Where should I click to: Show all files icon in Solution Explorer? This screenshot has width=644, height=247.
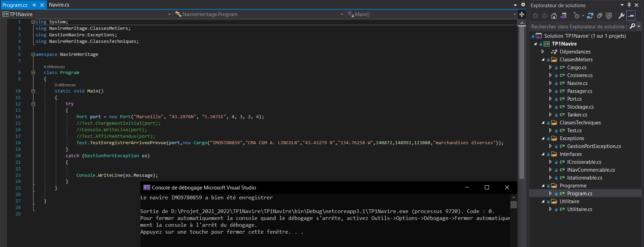(x=609, y=16)
